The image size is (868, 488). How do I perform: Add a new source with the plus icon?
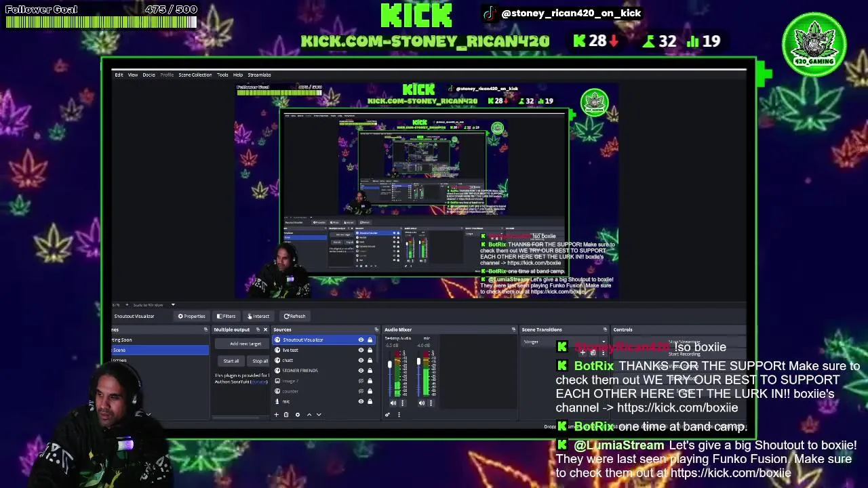coord(276,415)
